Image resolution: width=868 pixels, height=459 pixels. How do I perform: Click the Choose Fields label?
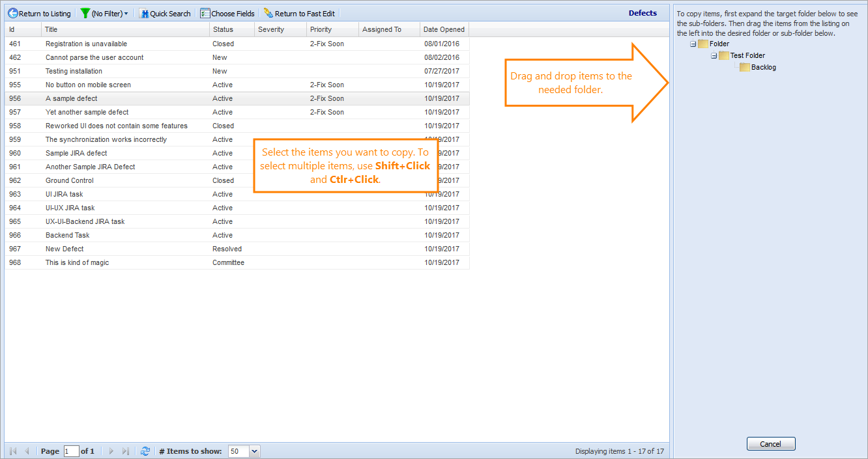point(233,14)
